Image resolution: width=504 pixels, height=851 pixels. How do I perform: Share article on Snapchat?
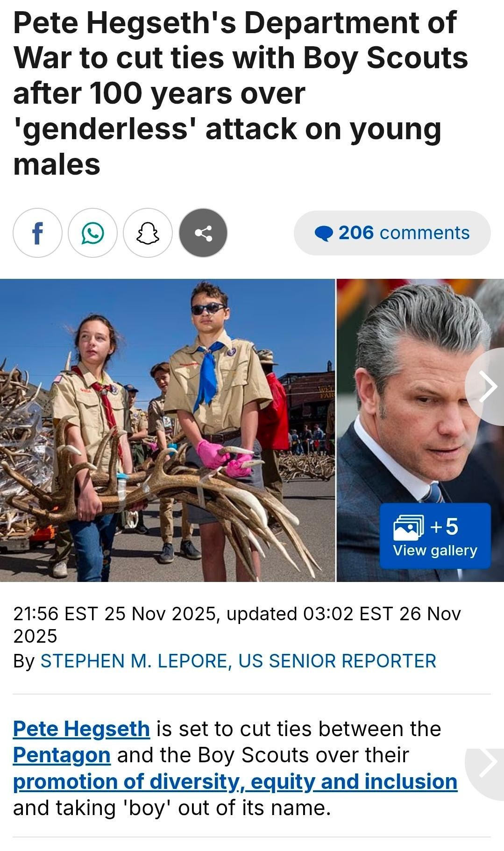click(x=148, y=233)
